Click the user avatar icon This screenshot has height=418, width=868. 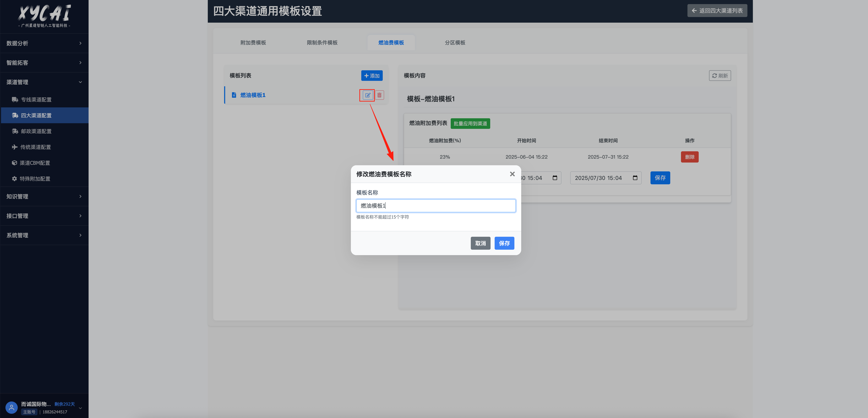[x=11, y=408]
